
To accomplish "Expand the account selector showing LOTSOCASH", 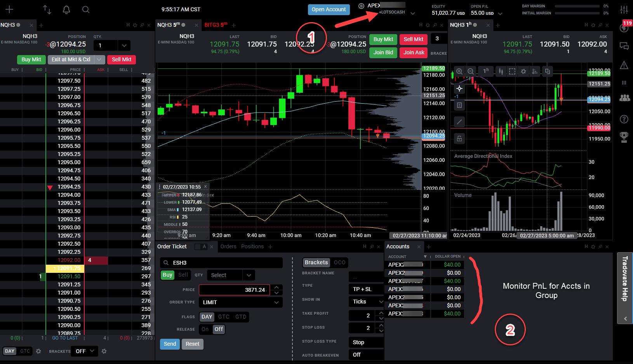I will click(x=412, y=12).
